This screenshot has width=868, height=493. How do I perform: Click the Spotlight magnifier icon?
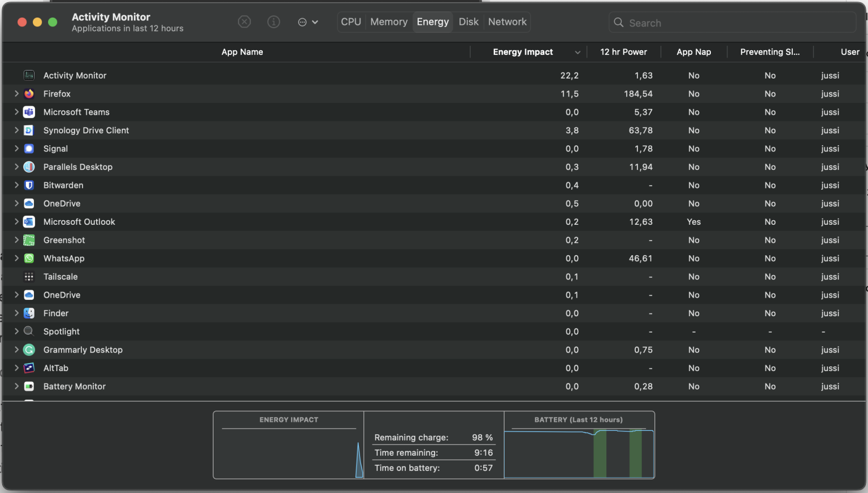pyautogui.click(x=29, y=331)
